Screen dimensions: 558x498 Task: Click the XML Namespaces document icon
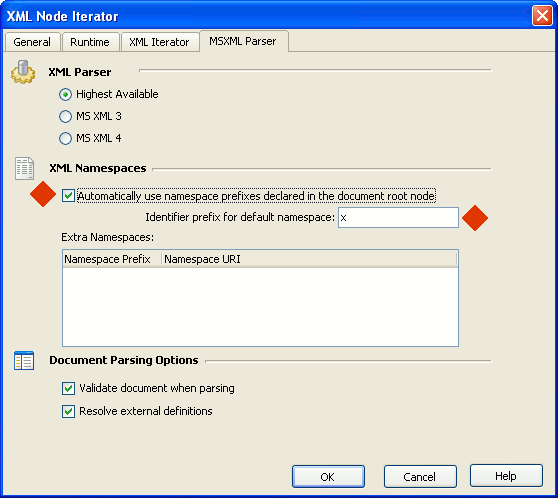pyautogui.click(x=25, y=168)
